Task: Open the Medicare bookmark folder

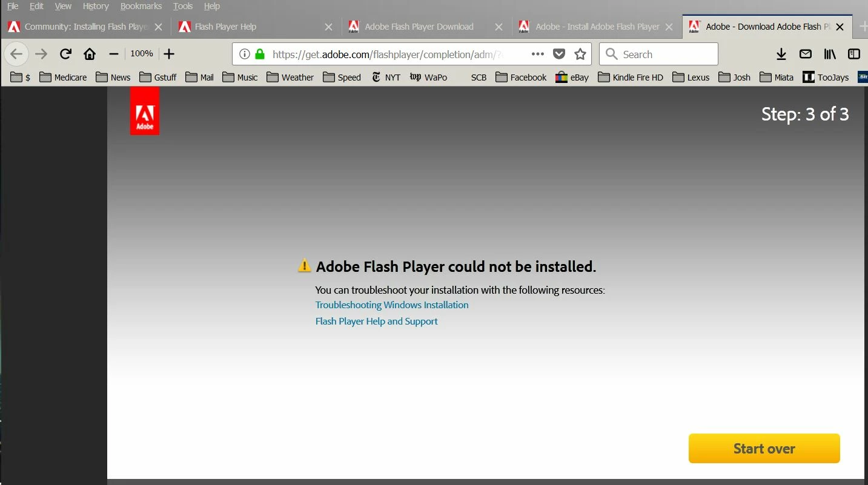Action: coord(62,77)
